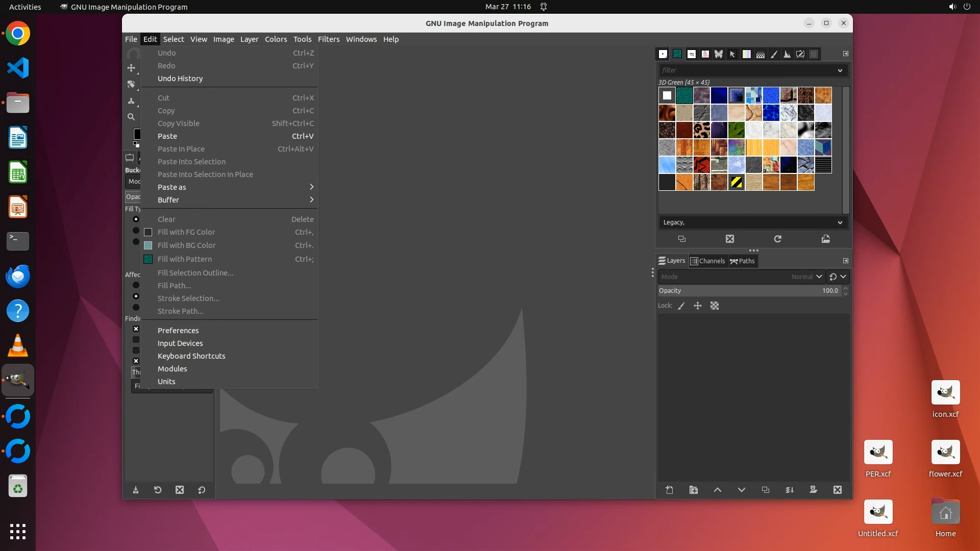Open the histogram dockable tab icon
980x551 pixels.
point(787,54)
